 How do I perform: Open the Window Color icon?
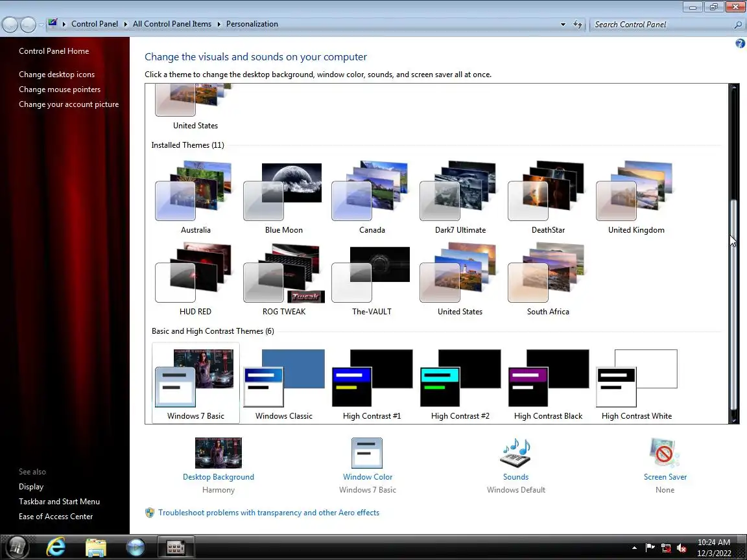367,453
